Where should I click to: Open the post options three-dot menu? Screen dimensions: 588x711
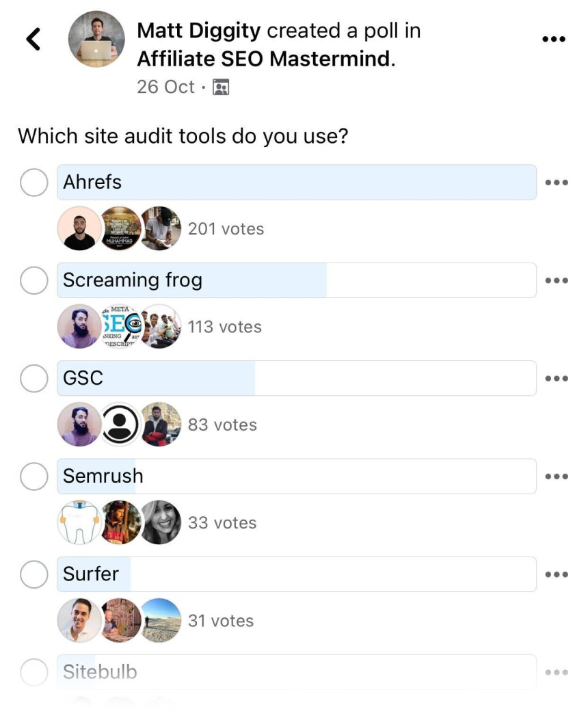[554, 38]
